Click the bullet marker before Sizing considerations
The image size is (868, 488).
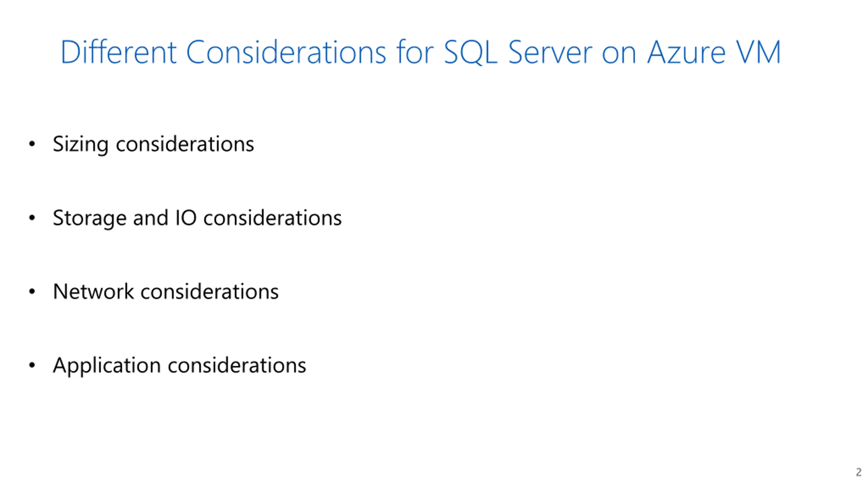pyautogui.click(x=32, y=144)
